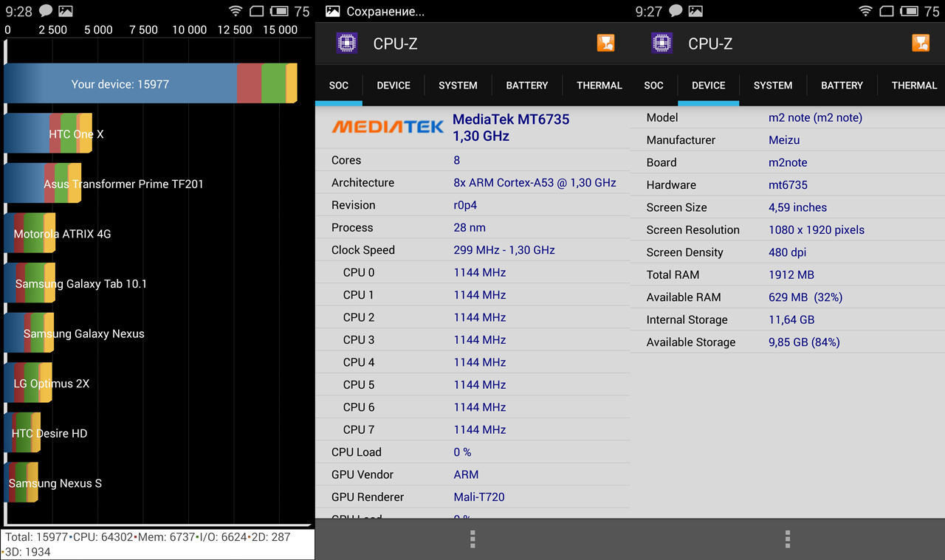Tap Cores value 8
Image resolution: width=945 pixels, height=560 pixels.
tap(457, 160)
